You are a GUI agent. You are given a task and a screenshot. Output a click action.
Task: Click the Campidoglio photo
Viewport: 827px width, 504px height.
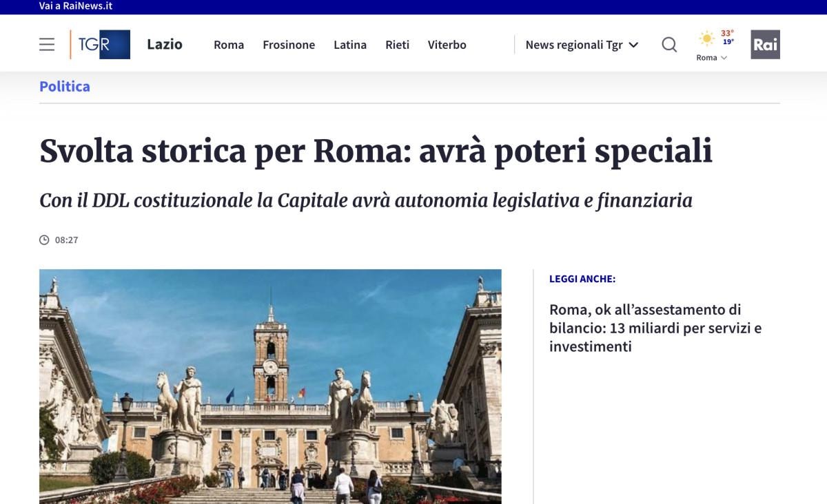tap(270, 386)
